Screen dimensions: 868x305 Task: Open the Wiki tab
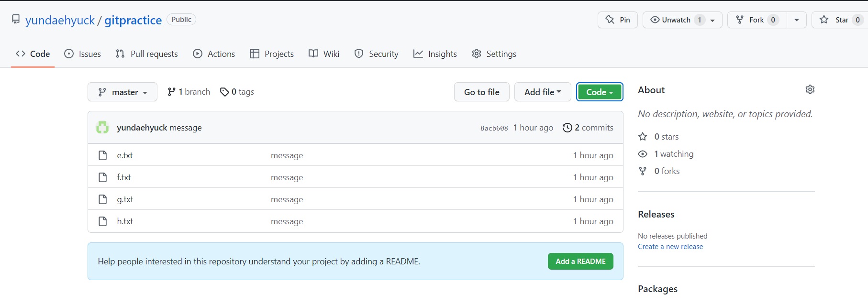pyautogui.click(x=324, y=54)
